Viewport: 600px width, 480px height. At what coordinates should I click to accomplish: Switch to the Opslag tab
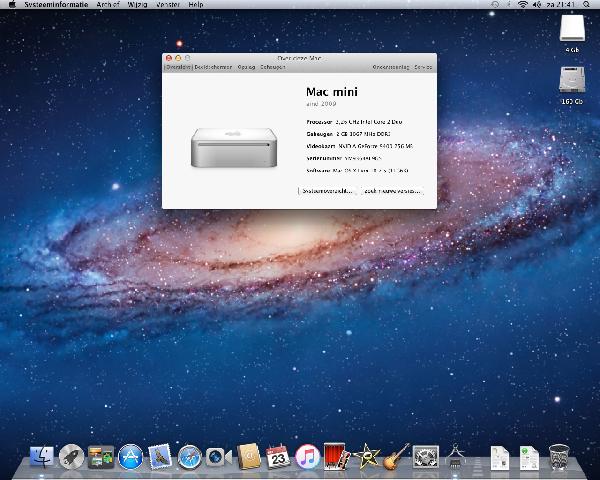click(x=246, y=67)
